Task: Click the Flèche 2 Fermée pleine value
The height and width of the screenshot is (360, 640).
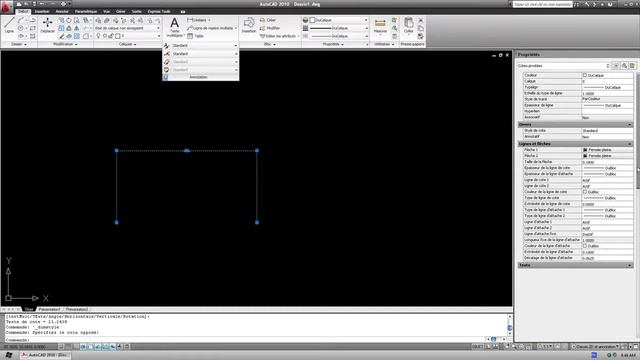Action: tap(607, 156)
